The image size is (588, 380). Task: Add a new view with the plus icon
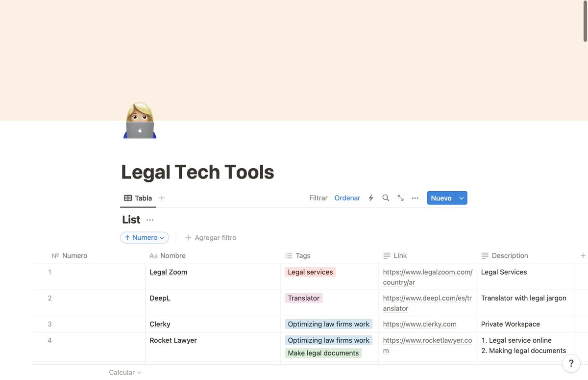[x=162, y=198]
